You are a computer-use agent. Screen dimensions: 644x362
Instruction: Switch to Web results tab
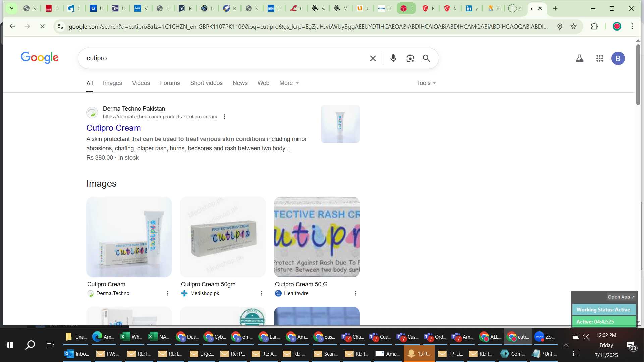[x=263, y=83]
